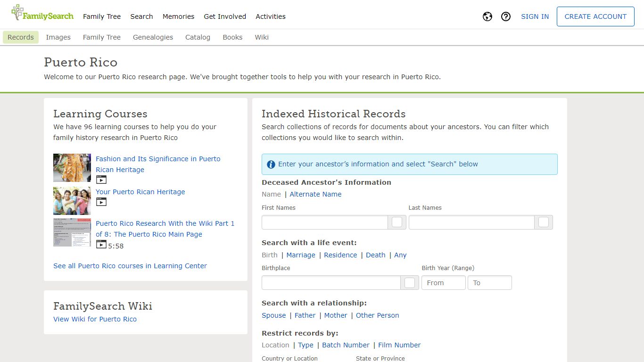Open the Memories top menu

point(178,16)
